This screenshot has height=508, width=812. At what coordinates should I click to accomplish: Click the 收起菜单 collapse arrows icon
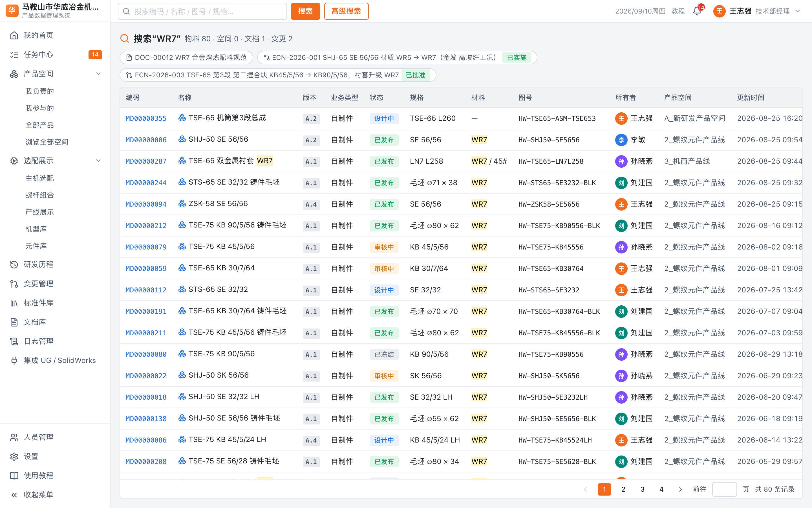[14, 494]
